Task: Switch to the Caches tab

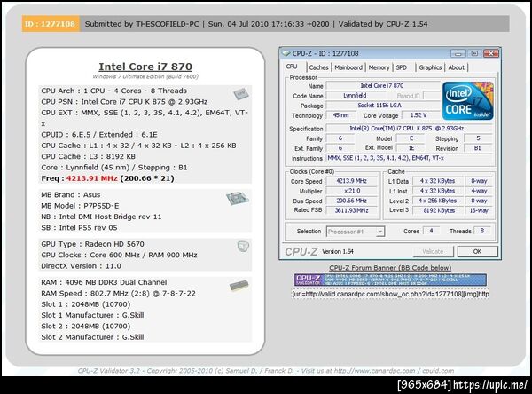Action: [x=318, y=67]
